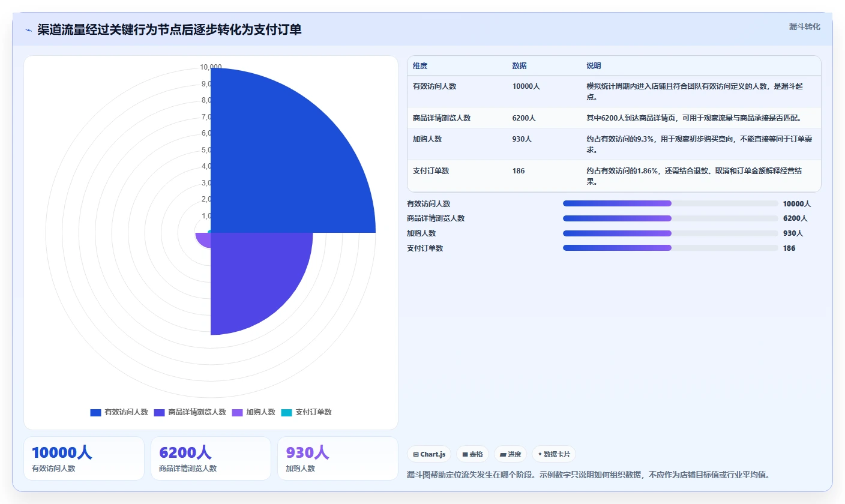Toggle the 商品详情浏览人数 legend color box
This screenshot has height=504, width=845.
click(x=159, y=412)
